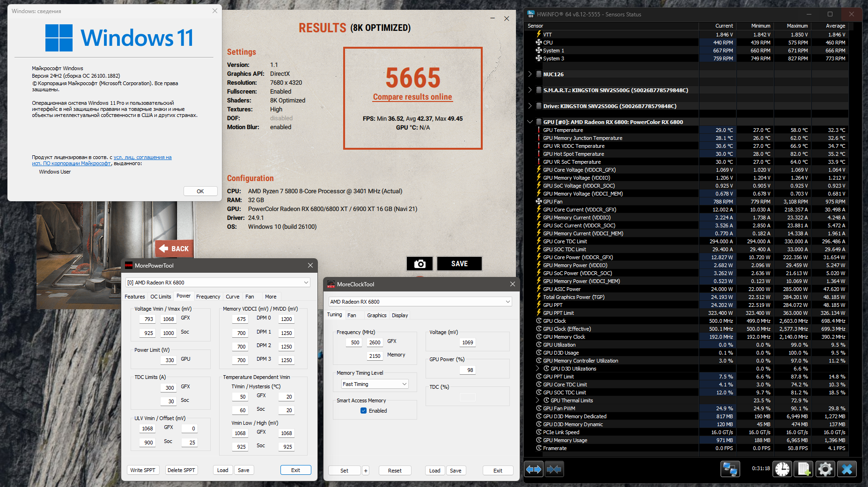Click the Windows 11 logo
The width and height of the screenshot is (868, 487).
59,38
